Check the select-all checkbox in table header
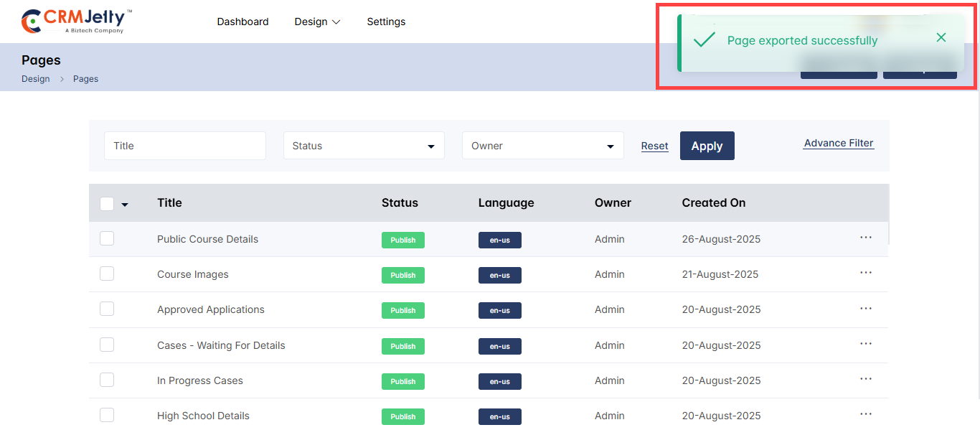 [107, 204]
